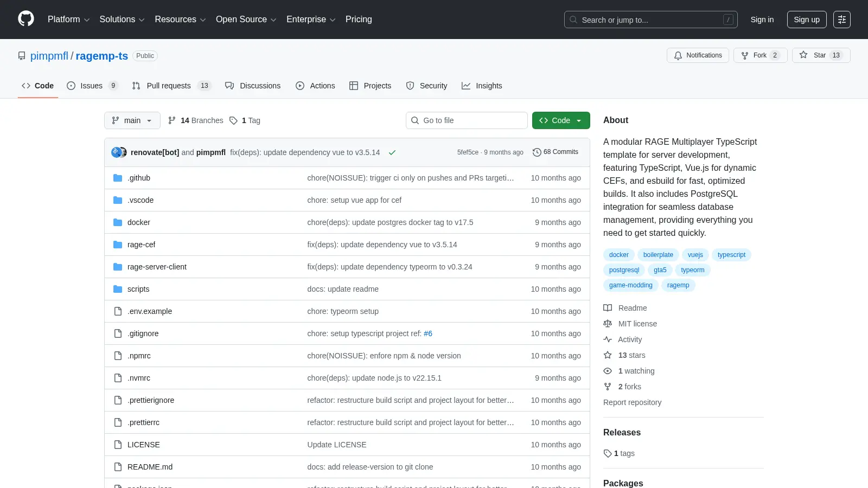
Task: Click the Sign in link
Action: (762, 20)
